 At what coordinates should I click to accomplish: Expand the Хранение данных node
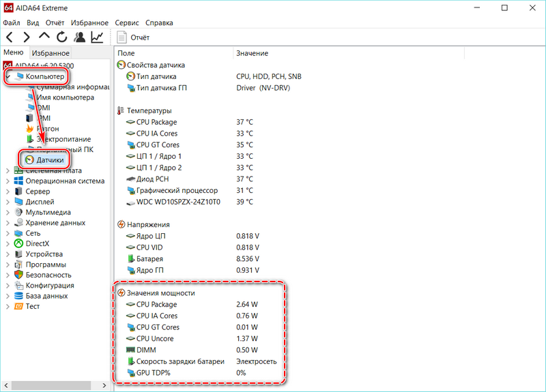tap(8, 223)
